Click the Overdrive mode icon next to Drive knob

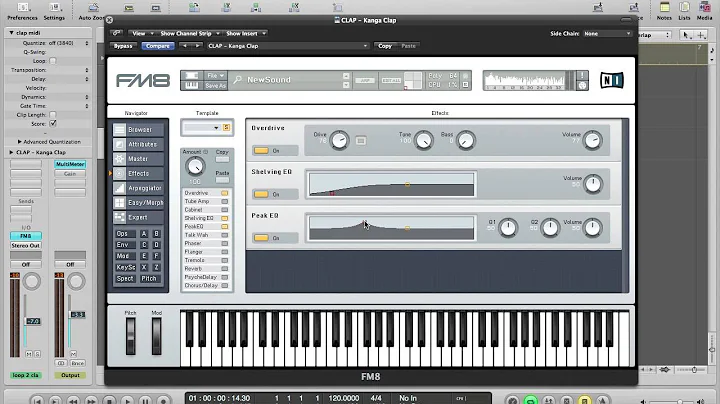361,140
